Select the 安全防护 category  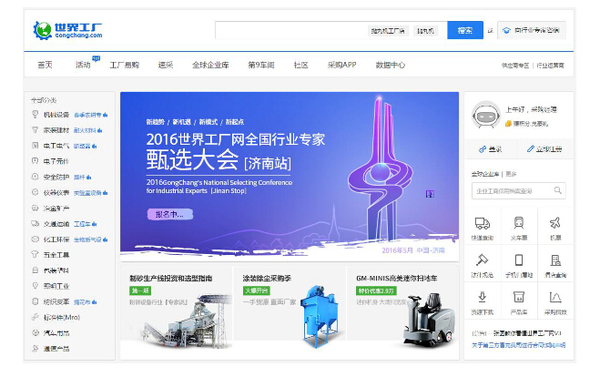pos(56,177)
